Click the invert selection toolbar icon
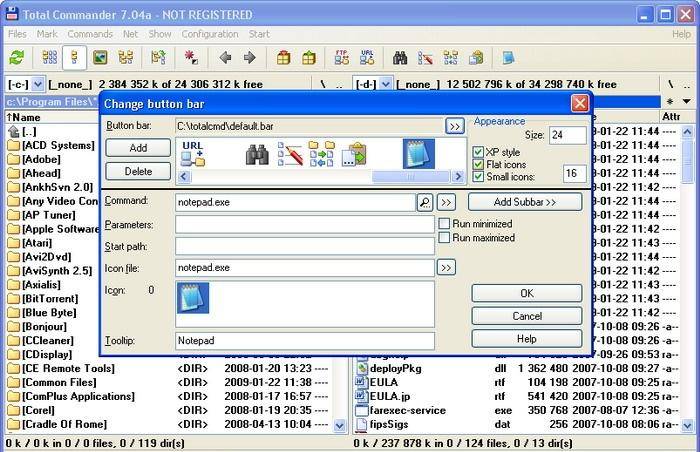The height and width of the screenshot is (452, 700). pos(158,58)
